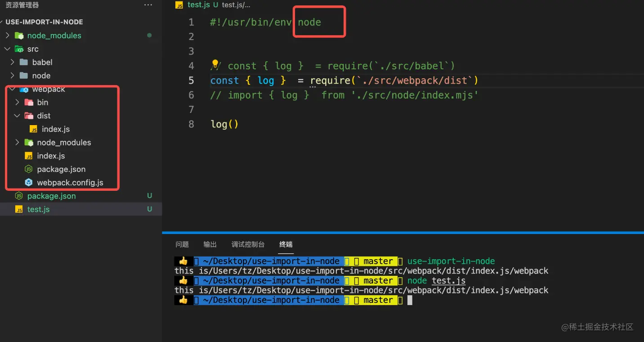Click the JS icon on the test.js tab
644x342 pixels.
point(179,5)
